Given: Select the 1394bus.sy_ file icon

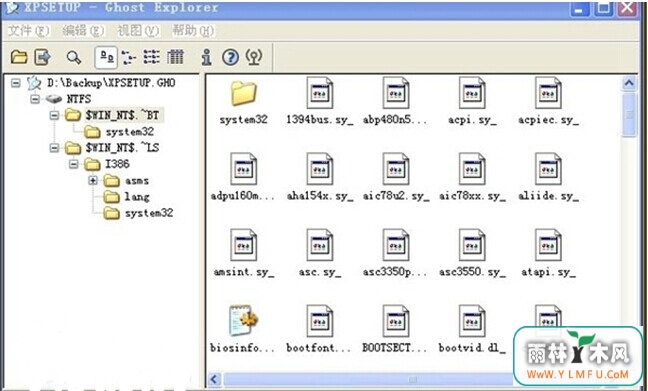Looking at the screenshot, I should point(319,93).
